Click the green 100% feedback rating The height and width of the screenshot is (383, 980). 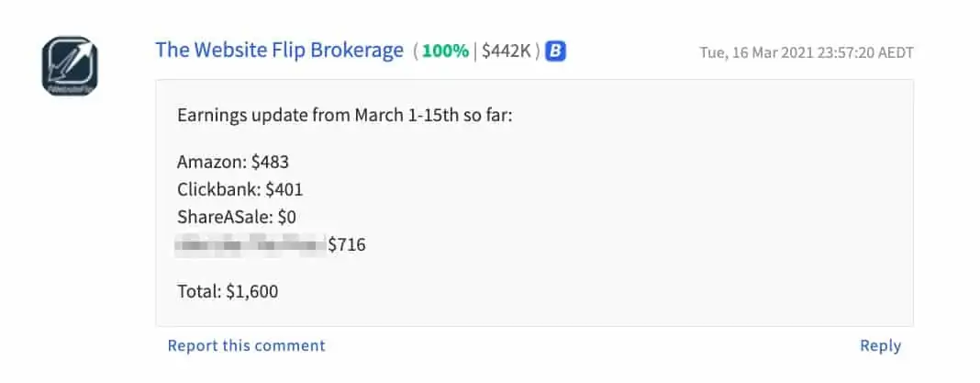[x=445, y=51]
